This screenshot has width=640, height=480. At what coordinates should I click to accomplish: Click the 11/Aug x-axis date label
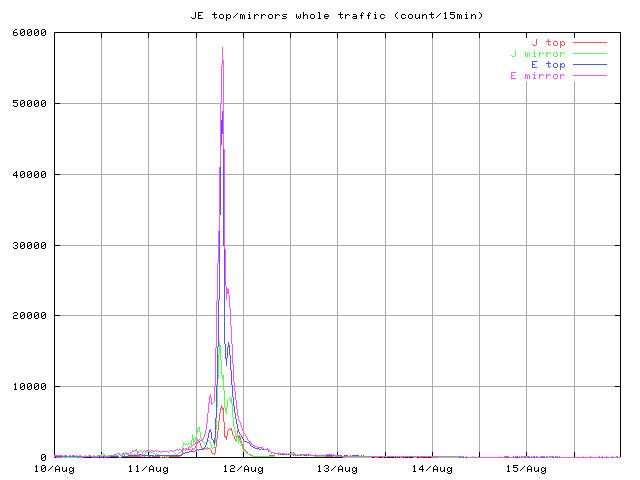(149, 468)
